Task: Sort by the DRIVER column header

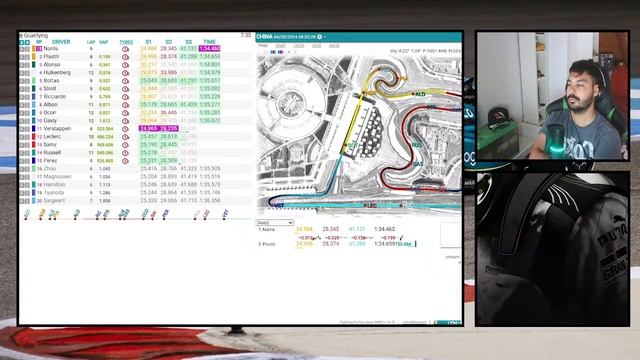Action: [x=61, y=42]
